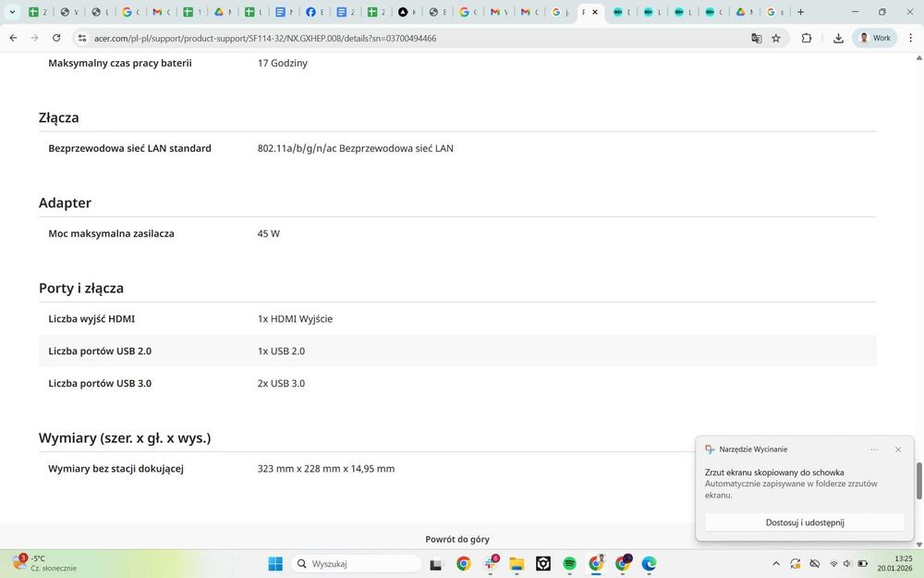Expand the tab search dropdown
This screenshot has height=578, width=924.
pyautogui.click(x=12, y=12)
